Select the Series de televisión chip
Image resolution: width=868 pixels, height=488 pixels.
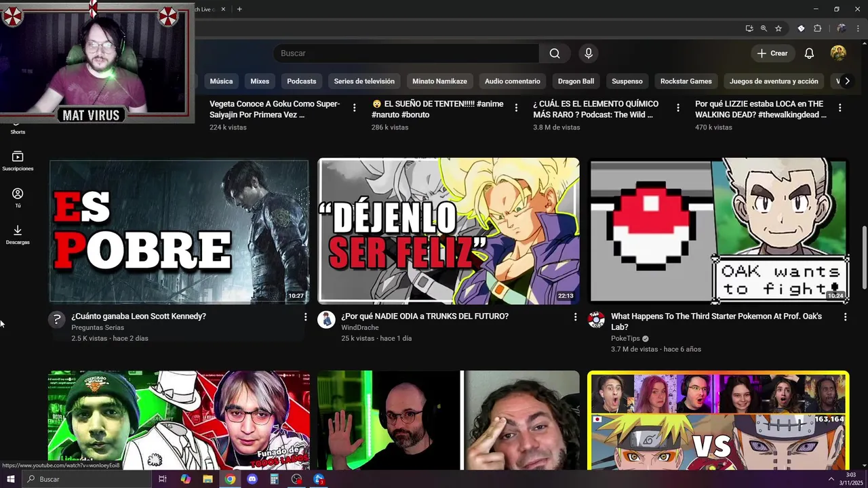coord(364,81)
